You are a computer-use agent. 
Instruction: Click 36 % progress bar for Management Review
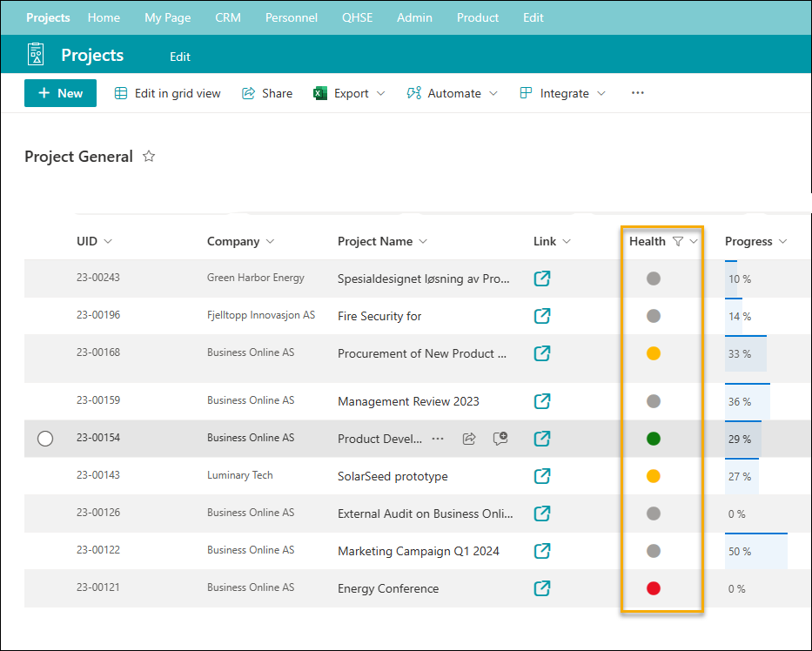click(748, 401)
